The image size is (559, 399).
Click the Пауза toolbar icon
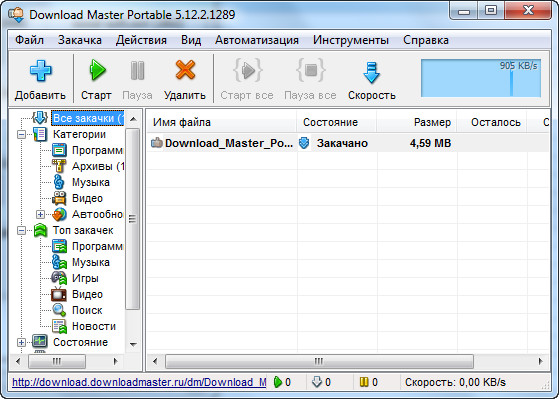click(137, 70)
